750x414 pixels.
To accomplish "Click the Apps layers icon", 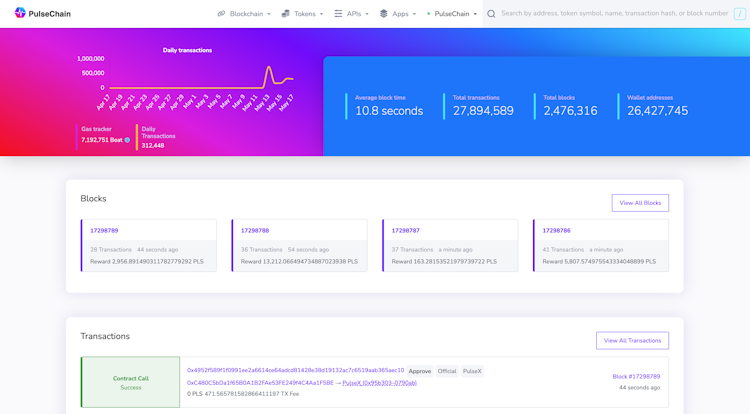I will pos(384,14).
